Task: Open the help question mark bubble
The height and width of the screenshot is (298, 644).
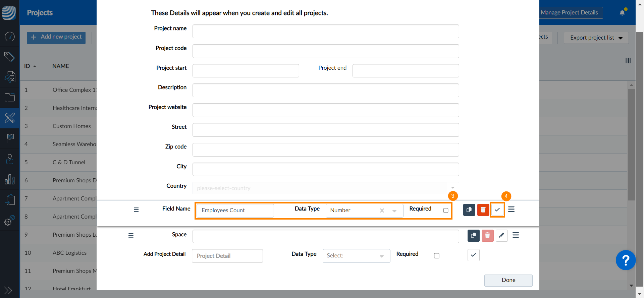Action: pos(626,260)
